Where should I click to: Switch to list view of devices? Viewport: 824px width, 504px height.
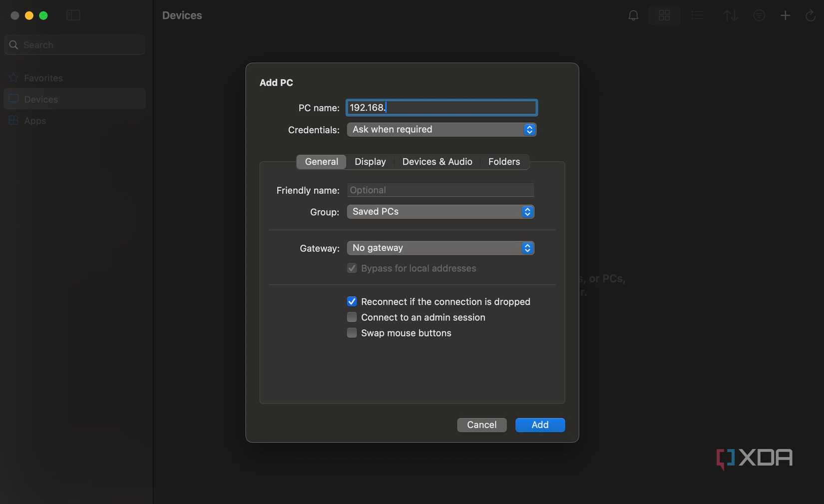[697, 15]
